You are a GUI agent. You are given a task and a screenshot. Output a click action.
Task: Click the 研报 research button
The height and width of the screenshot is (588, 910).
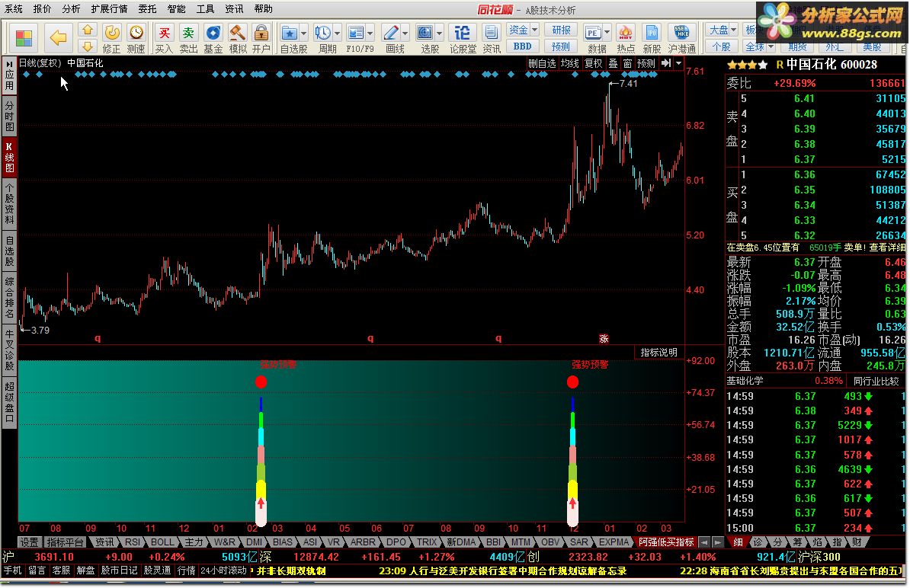(x=561, y=30)
